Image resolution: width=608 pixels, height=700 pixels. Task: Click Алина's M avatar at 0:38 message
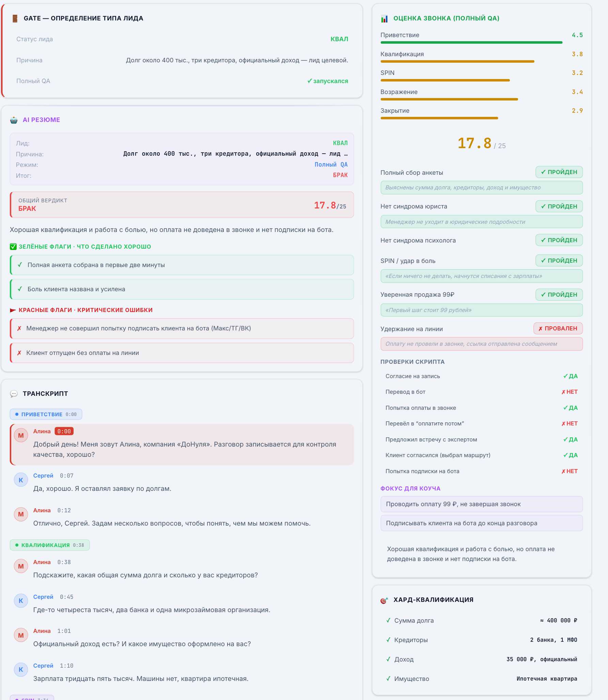pos(21,566)
